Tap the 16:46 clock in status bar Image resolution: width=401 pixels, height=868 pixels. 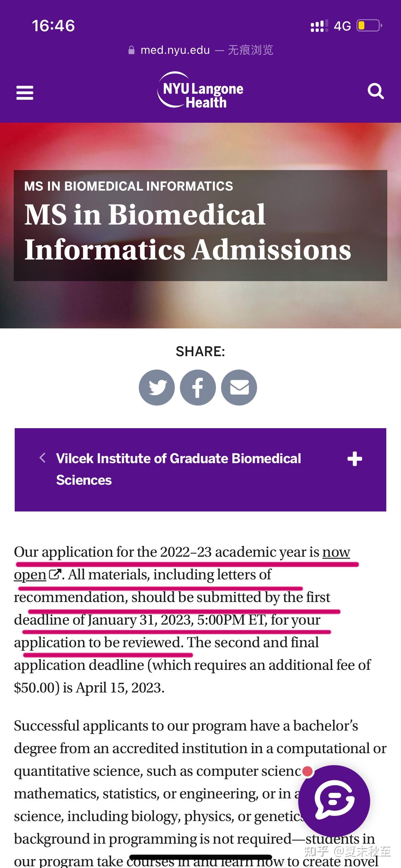pyautogui.click(x=53, y=26)
